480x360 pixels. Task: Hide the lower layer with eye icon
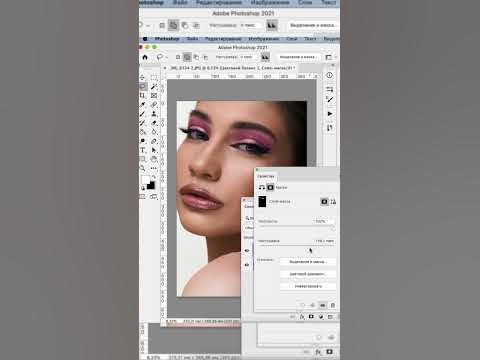pos(247,265)
